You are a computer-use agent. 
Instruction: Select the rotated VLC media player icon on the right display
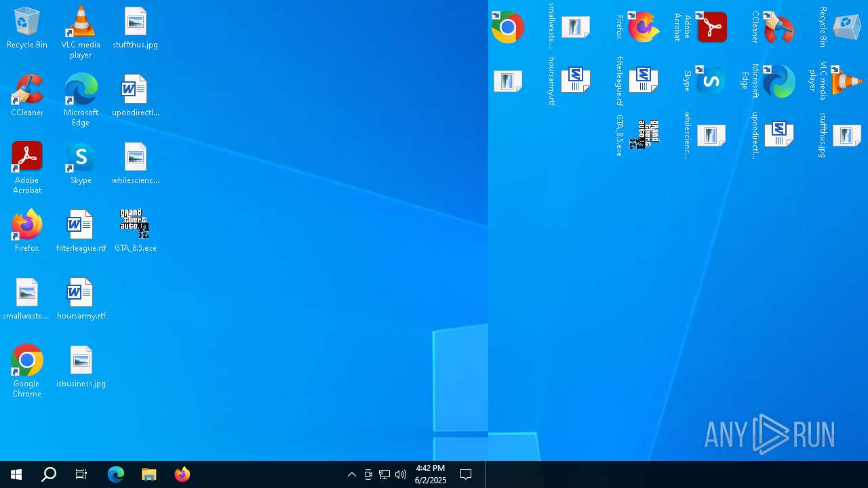[x=836, y=81]
